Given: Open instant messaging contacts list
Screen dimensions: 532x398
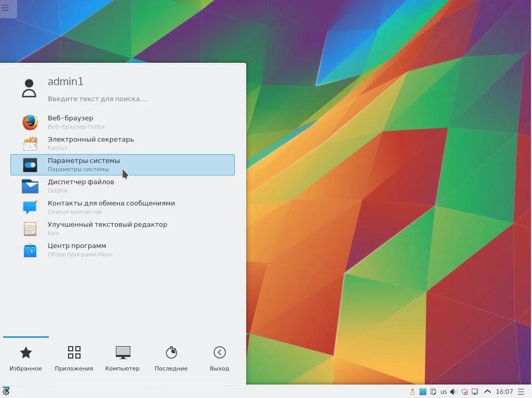Looking at the screenshot, I should [x=123, y=208].
